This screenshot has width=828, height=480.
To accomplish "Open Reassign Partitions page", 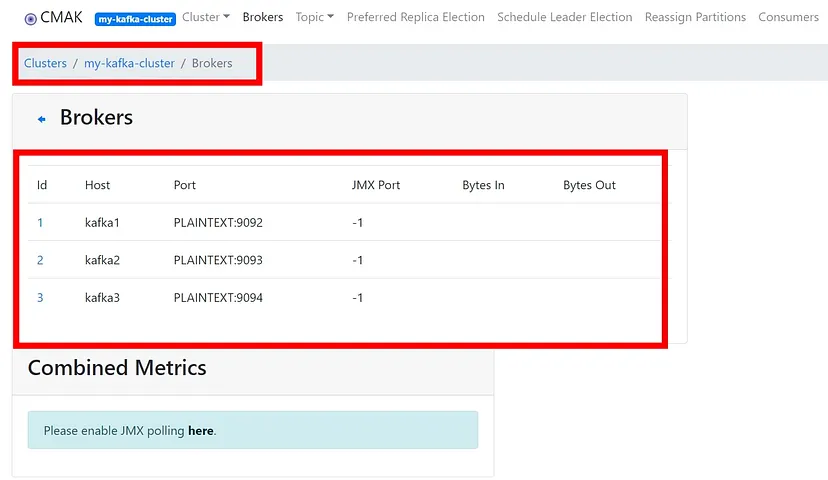I will click(x=695, y=17).
